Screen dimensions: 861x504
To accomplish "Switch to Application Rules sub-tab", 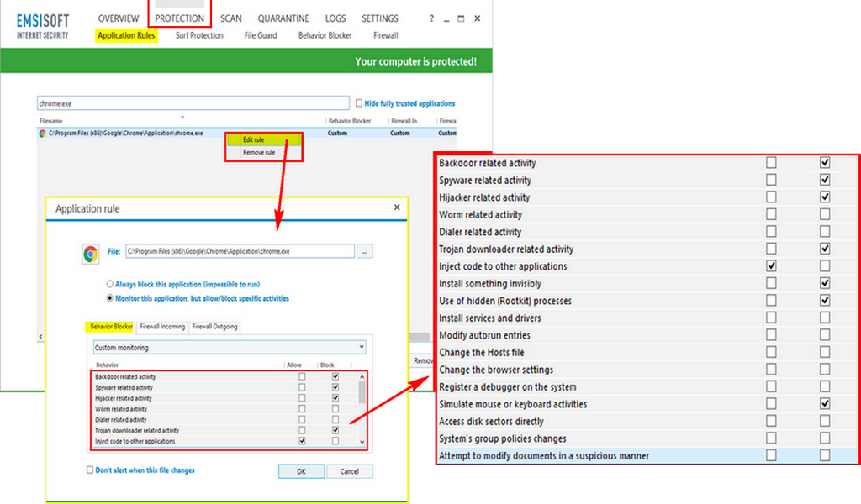I will 126,35.
